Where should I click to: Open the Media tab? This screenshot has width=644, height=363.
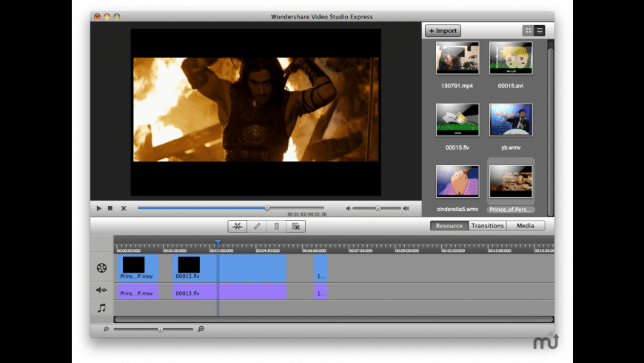coord(525,226)
